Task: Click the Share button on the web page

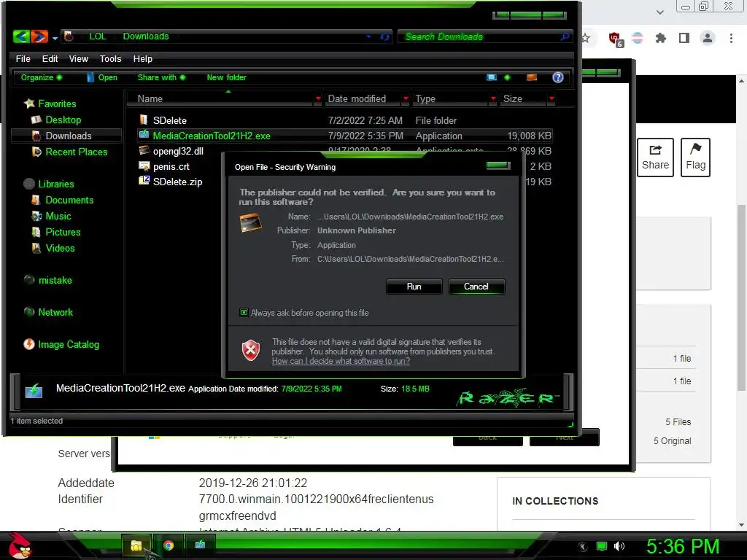Action: 655,157
